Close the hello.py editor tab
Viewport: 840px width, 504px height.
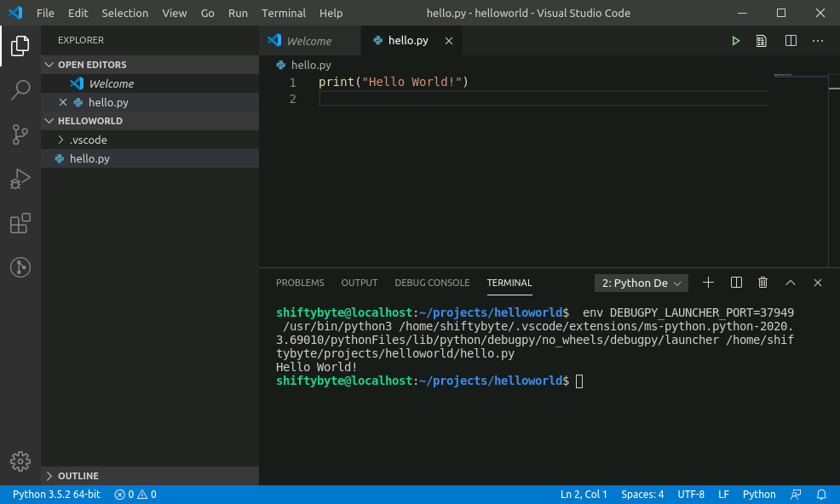point(449,41)
